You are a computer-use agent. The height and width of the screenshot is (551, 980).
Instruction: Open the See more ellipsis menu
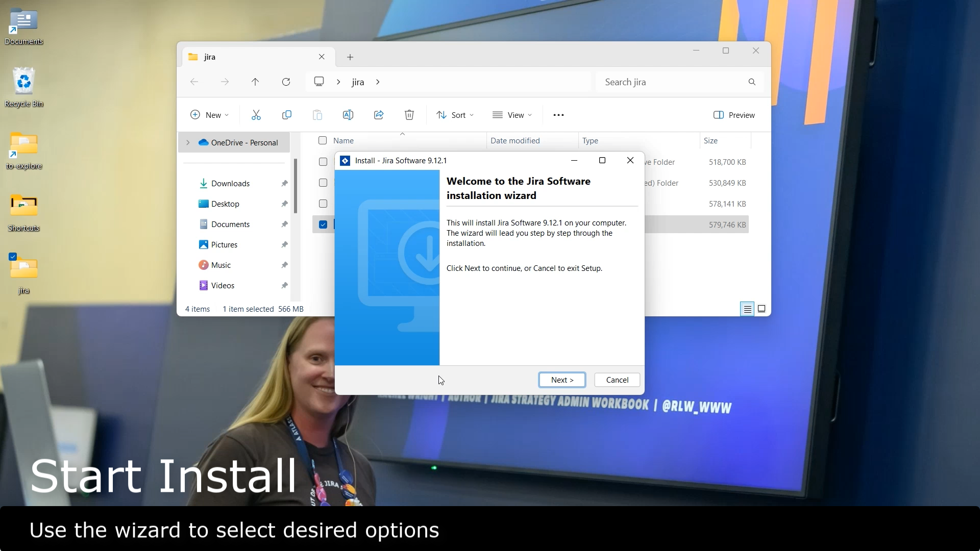558,115
